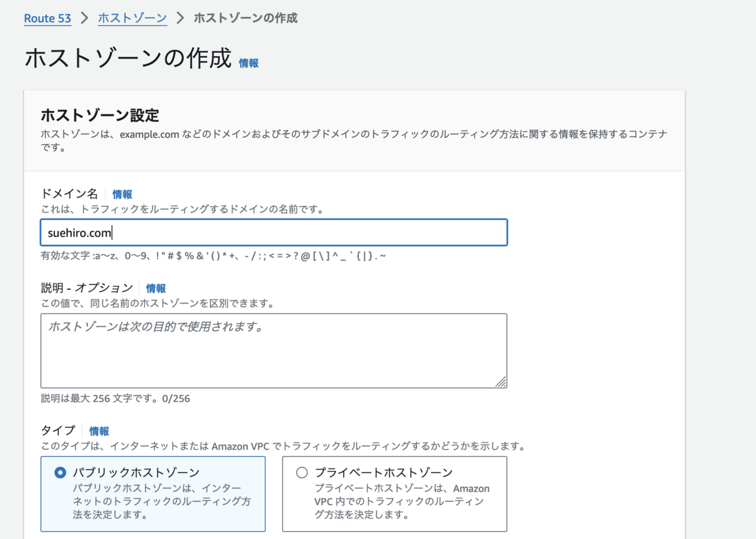Select プライベートホストゾーン radio button
This screenshot has width=756, height=539.
click(302, 473)
